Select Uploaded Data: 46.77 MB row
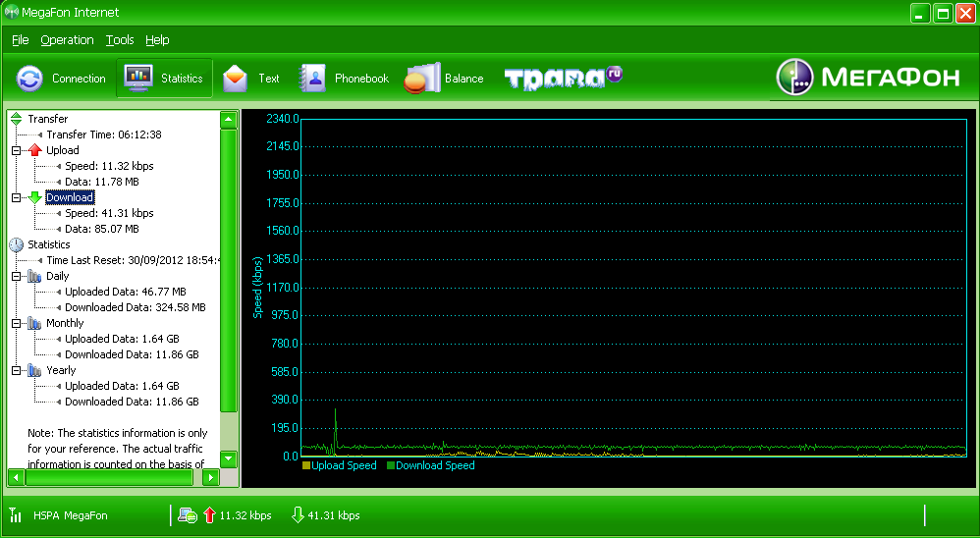This screenshot has width=980, height=538. (126, 292)
